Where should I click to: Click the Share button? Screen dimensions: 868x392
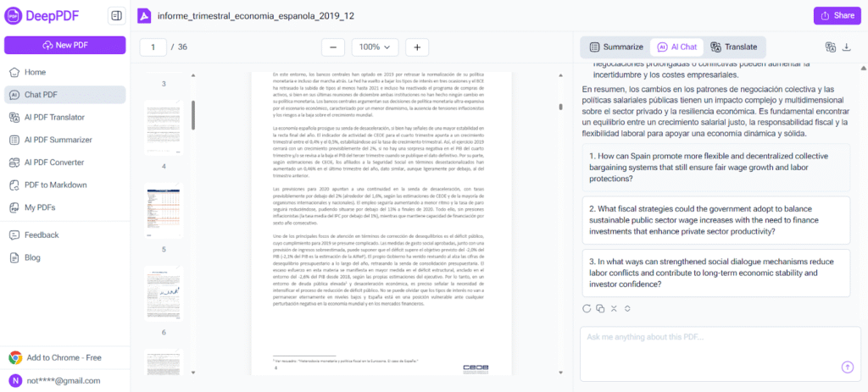coord(836,15)
